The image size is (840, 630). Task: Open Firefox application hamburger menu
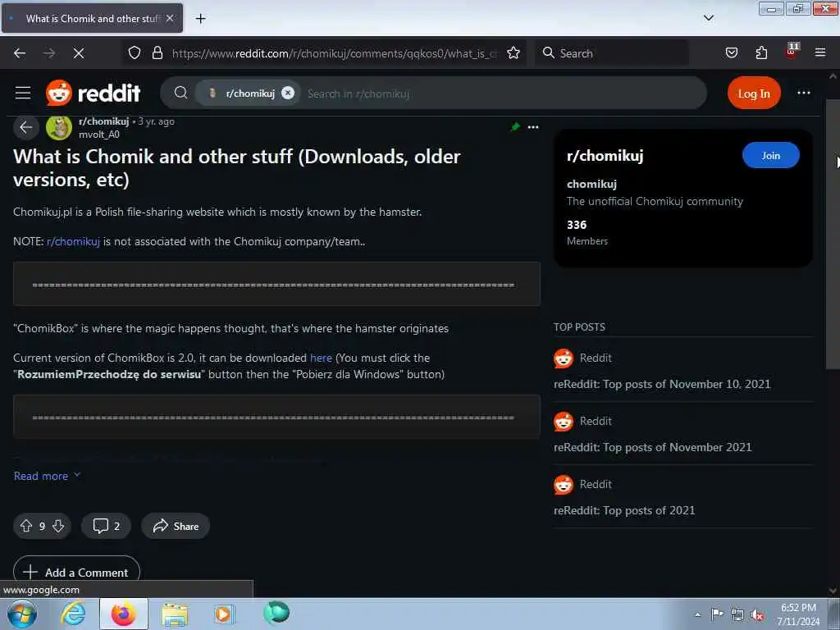820,52
